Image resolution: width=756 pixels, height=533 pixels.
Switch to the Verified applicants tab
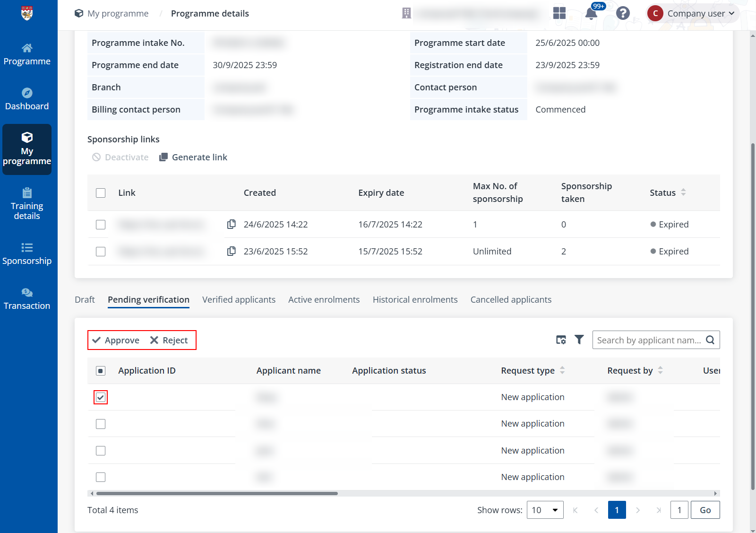[x=239, y=299]
